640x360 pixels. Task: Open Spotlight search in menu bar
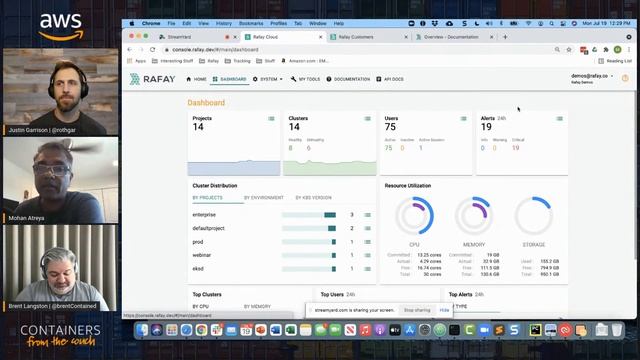click(x=551, y=24)
